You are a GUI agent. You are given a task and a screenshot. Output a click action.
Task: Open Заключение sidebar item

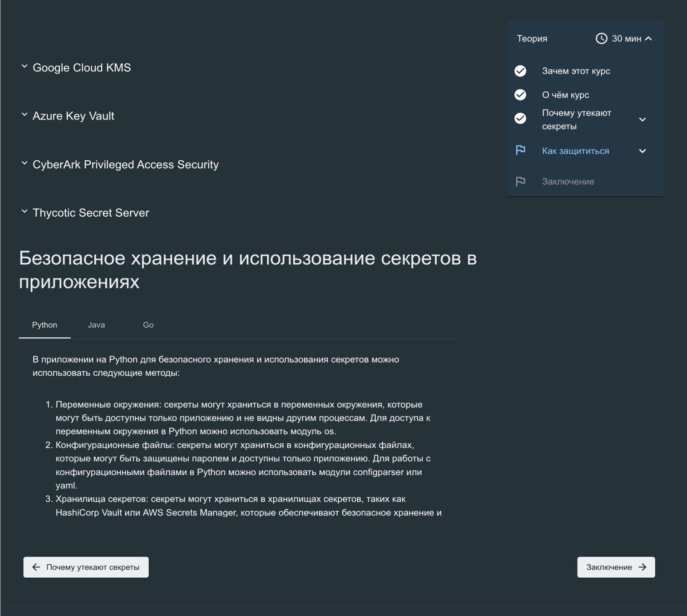tap(568, 181)
